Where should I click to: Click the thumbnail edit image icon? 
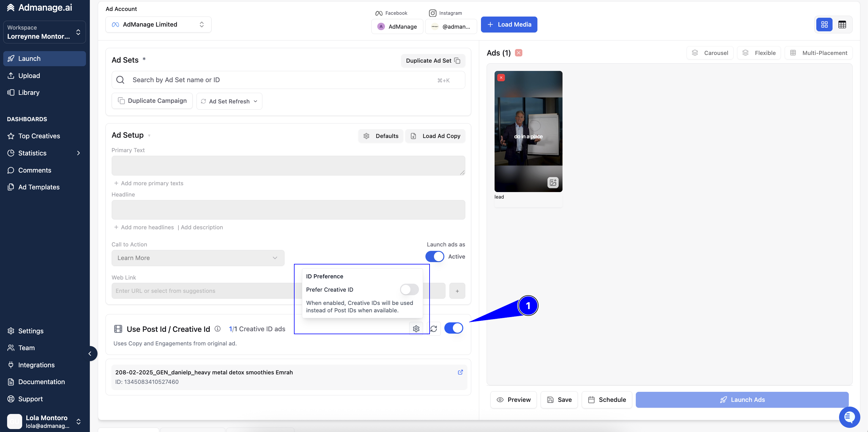(x=552, y=183)
